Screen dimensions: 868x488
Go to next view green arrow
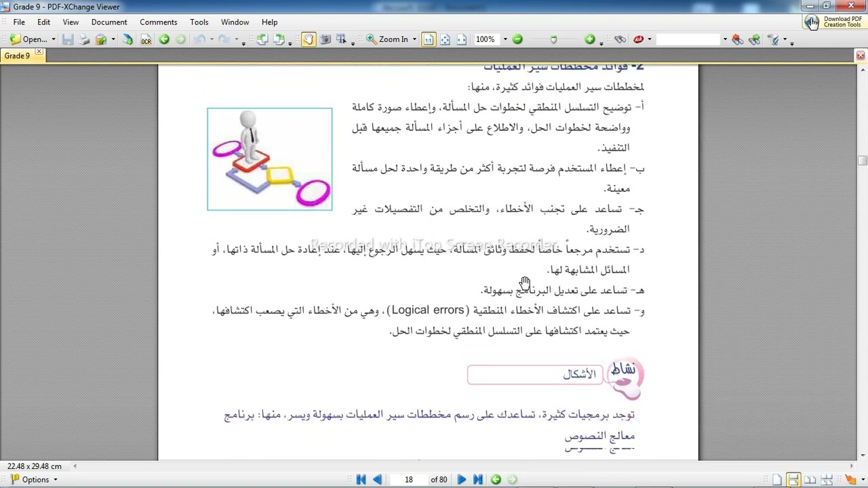click(x=180, y=39)
